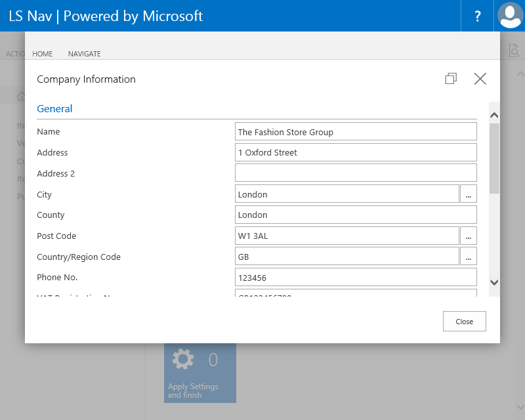The width and height of the screenshot is (525, 420).
Task: Click the empty Address 2 field
Action: click(356, 173)
